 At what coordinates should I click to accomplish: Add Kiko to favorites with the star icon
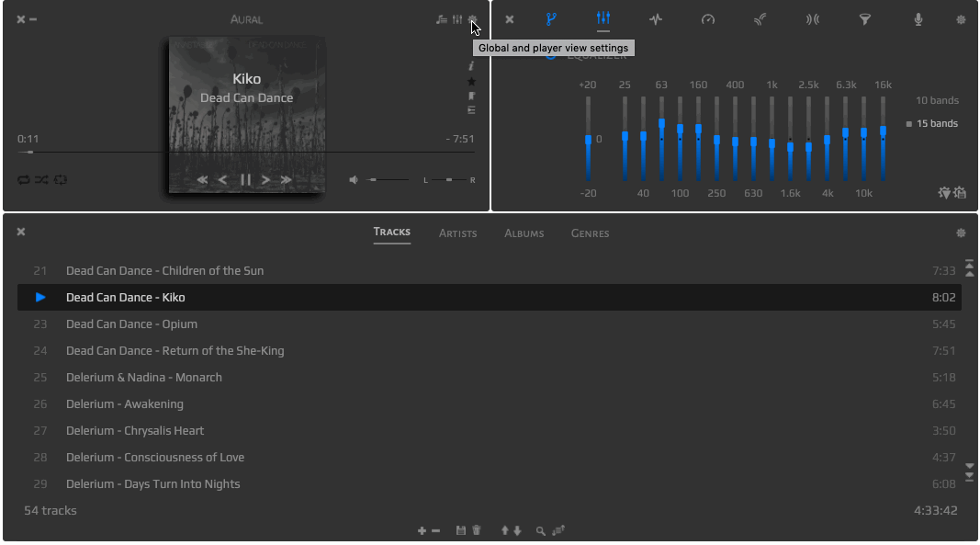pos(471,82)
